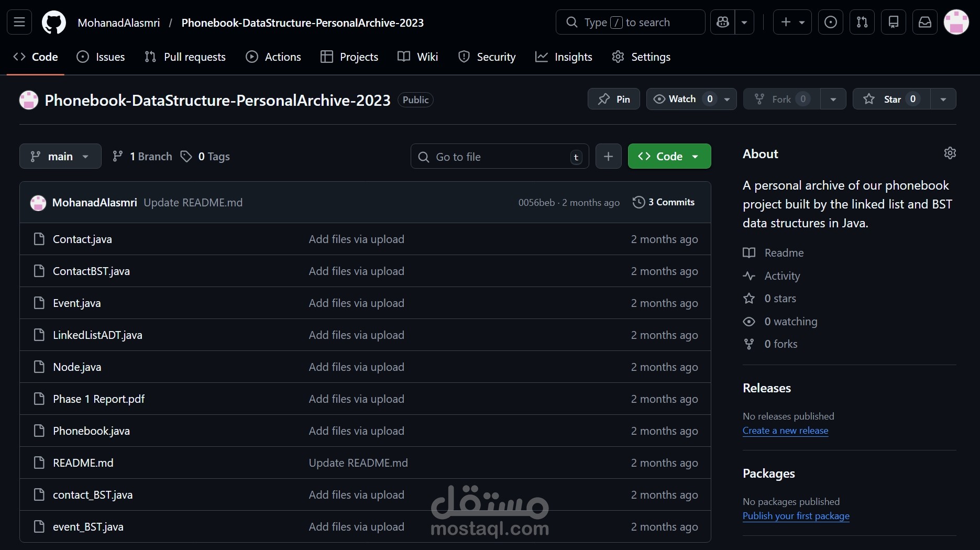Open the user profile avatar menu
The image size is (980, 550).
tap(956, 23)
